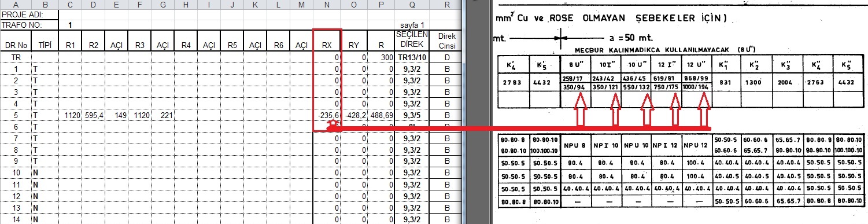
Task: Click DR No cell 14
Action: [15, 219]
